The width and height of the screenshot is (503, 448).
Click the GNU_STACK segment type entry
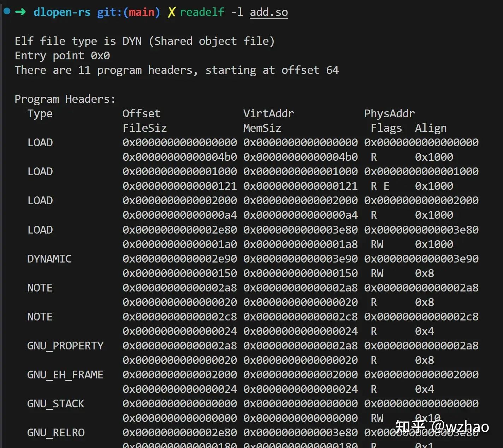click(x=56, y=403)
